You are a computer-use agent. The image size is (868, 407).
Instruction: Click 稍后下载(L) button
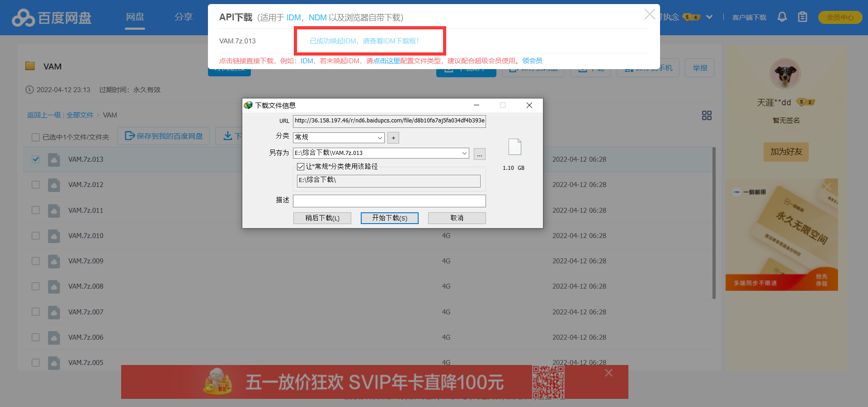(x=322, y=218)
